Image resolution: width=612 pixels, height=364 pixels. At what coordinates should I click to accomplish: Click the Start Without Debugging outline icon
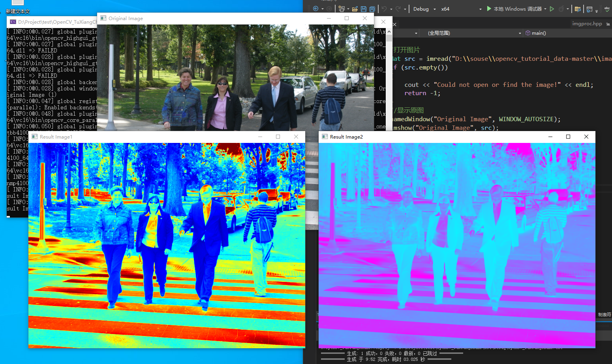coord(552,9)
